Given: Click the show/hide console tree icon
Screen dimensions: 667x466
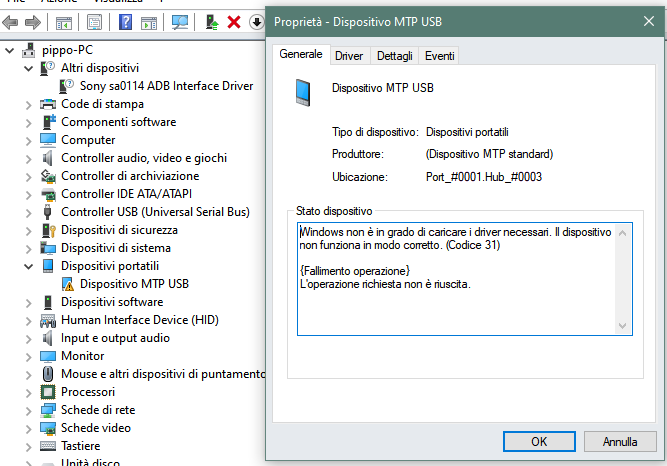Looking at the screenshot, I should (64, 21).
